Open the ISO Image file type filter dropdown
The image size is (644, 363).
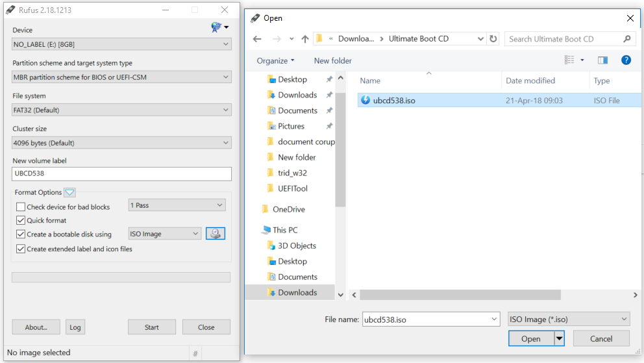tap(569, 319)
